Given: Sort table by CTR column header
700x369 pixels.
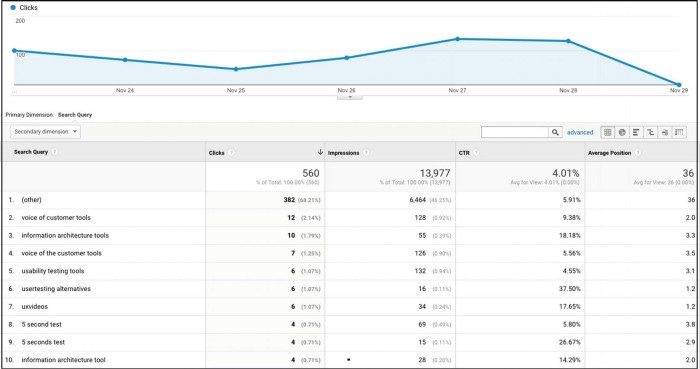Looking at the screenshot, I should 464,153.
